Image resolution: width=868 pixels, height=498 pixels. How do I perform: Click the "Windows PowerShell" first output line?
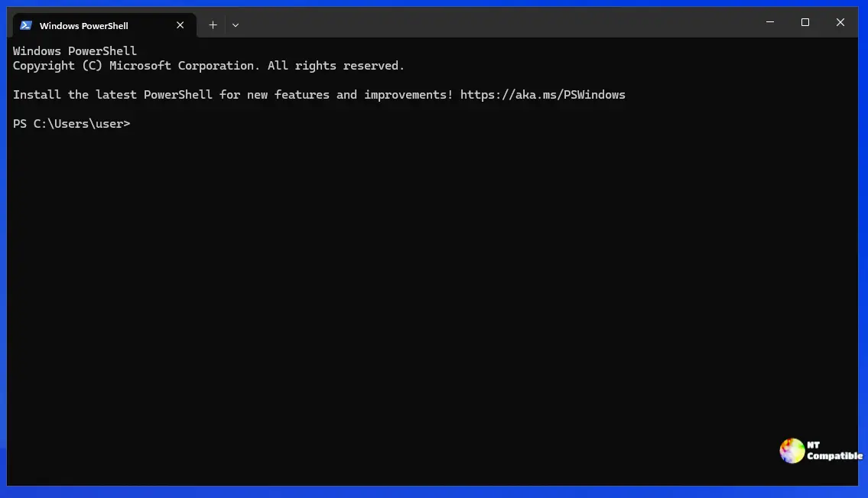point(75,51)
